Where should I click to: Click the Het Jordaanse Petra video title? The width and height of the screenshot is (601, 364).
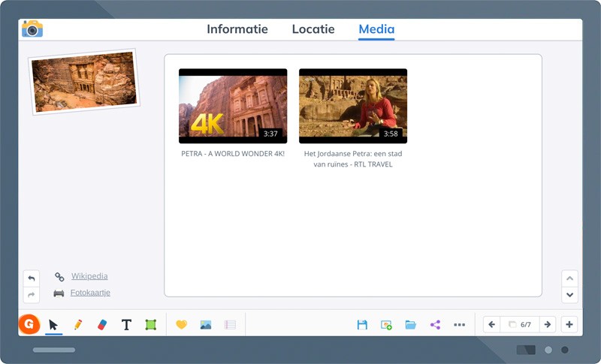[353, 159]
